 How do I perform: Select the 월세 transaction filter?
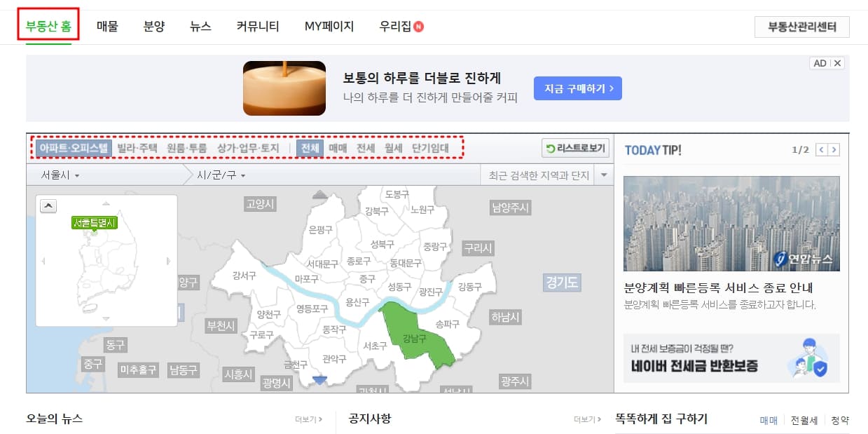pyautogui.click(x=394, y=148)
